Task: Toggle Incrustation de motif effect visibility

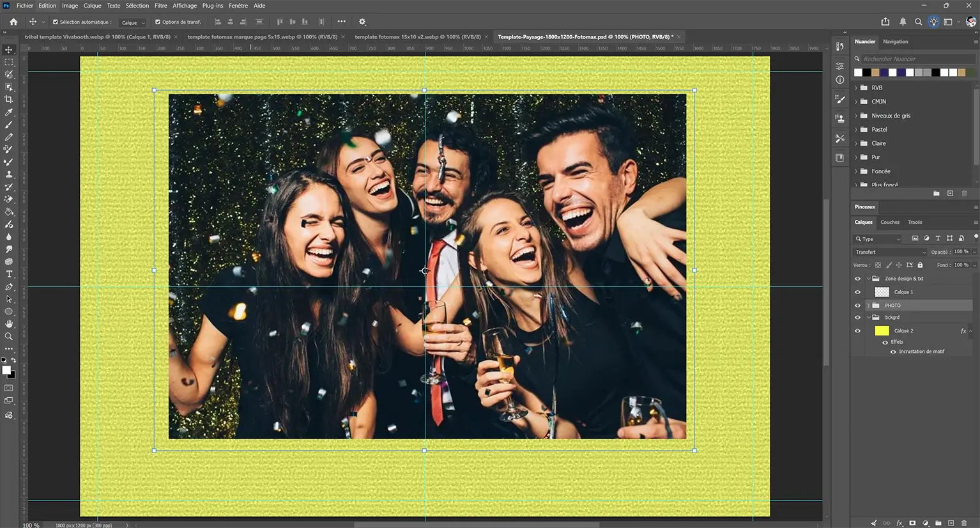Action: pyautogui.click(x=893, y=352)
